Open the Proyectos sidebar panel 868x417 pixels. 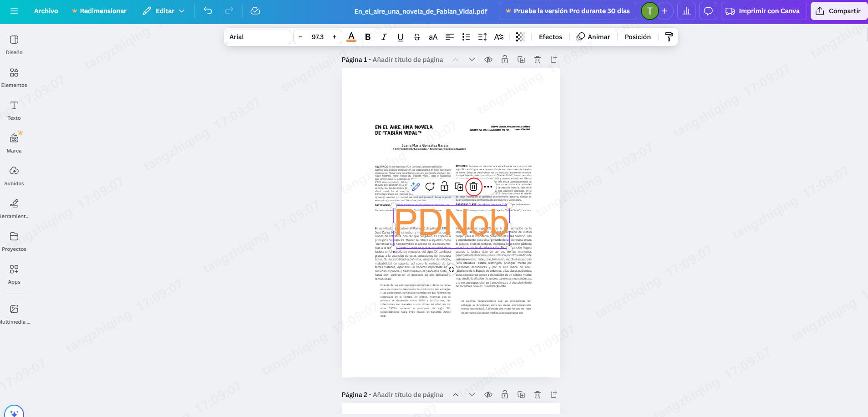tap(14, 242)
